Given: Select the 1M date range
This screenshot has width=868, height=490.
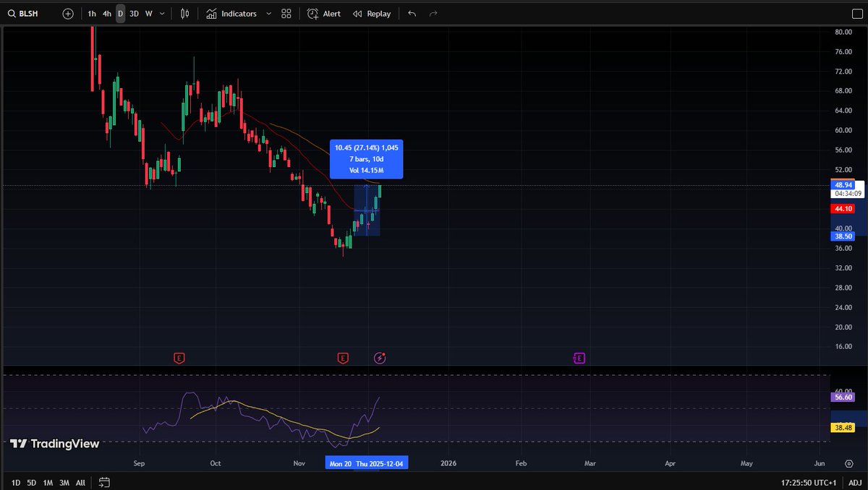Looking at the screenshot, I should (48, 482).
